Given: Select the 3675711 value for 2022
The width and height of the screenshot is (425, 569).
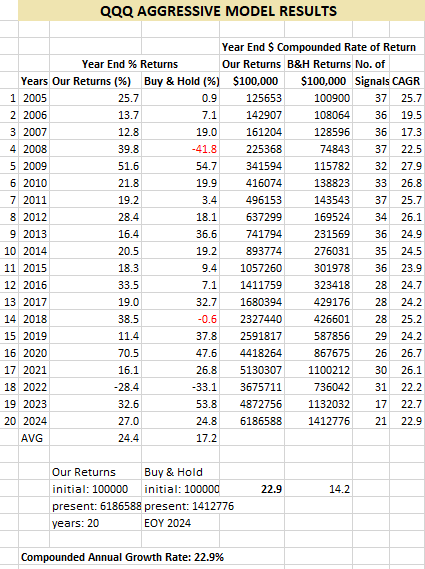Looking at the screenshot, I should click(x=261, y=387).
